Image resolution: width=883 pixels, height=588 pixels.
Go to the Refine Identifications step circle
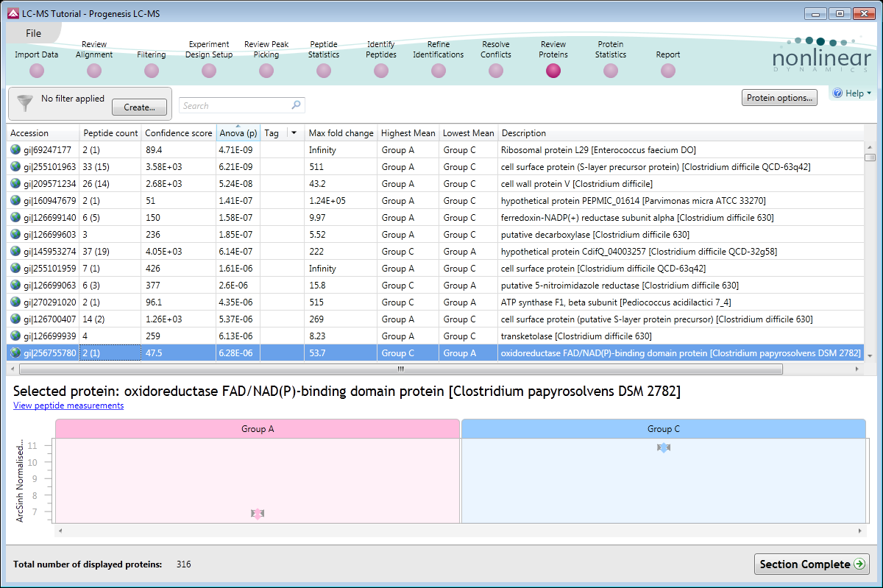pyautogui.click(x=439, y=71)
